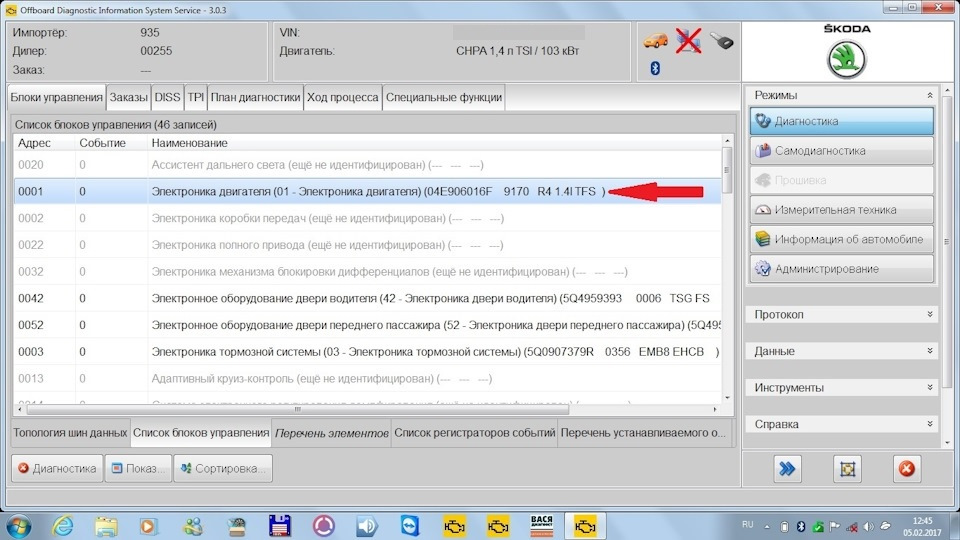This screenshot has width=960, height=540.
Task: Click the Диагностика button at bottom left
Action: click(x=57, y=468)
